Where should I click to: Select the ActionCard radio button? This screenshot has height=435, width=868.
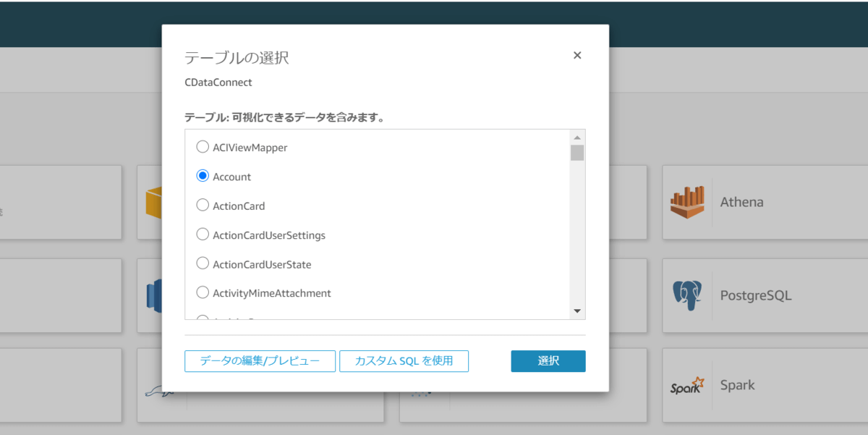coord(203,206)
